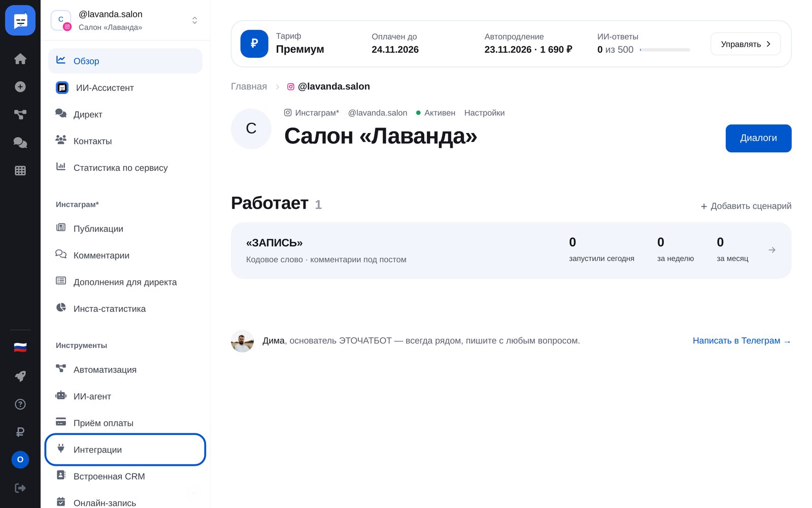Viewport: 812px width, 508px height.
Task: Open Встроенная CRM item
Action: pyautogui.click(x=125, y=477)
